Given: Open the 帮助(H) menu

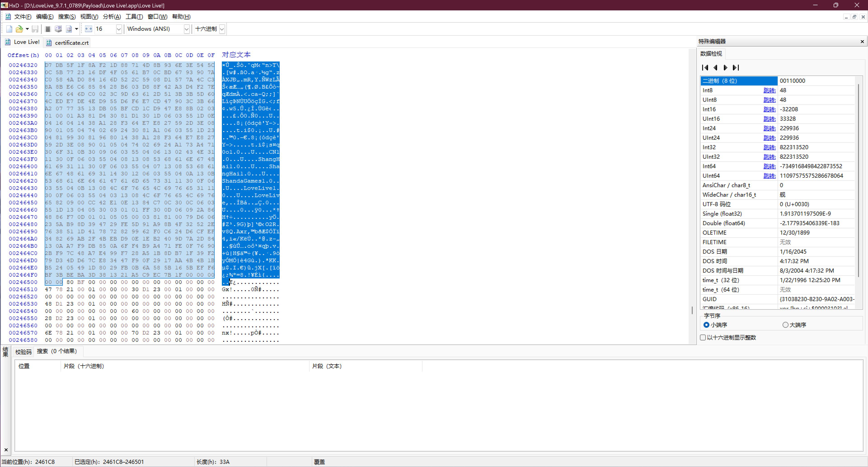Looking at the screenshot, I should (x=181, y=17).
